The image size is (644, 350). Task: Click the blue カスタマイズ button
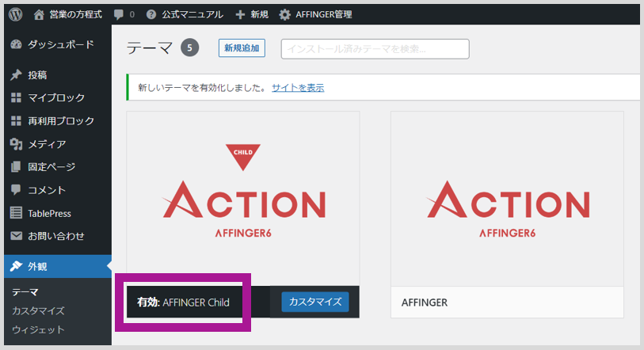coord(315,302)
